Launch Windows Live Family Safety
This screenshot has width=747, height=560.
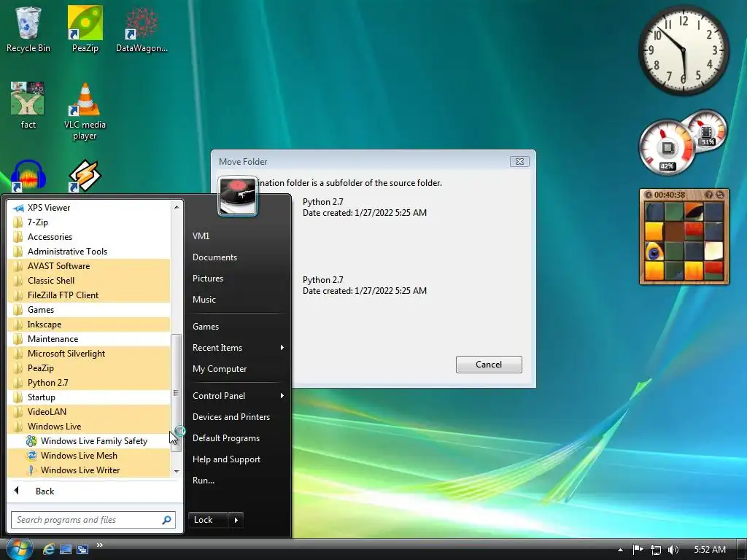tap(88, 441)
